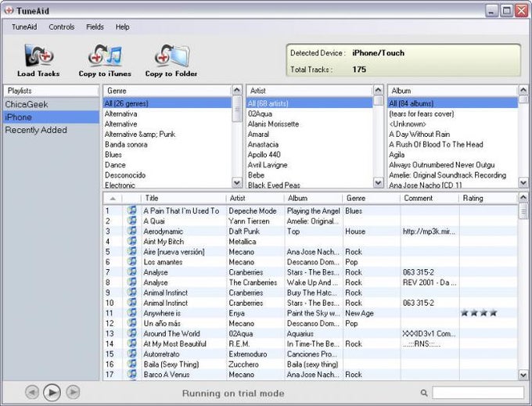
Task: Click the music icon beside A Quai
Action: coord(131,221)
